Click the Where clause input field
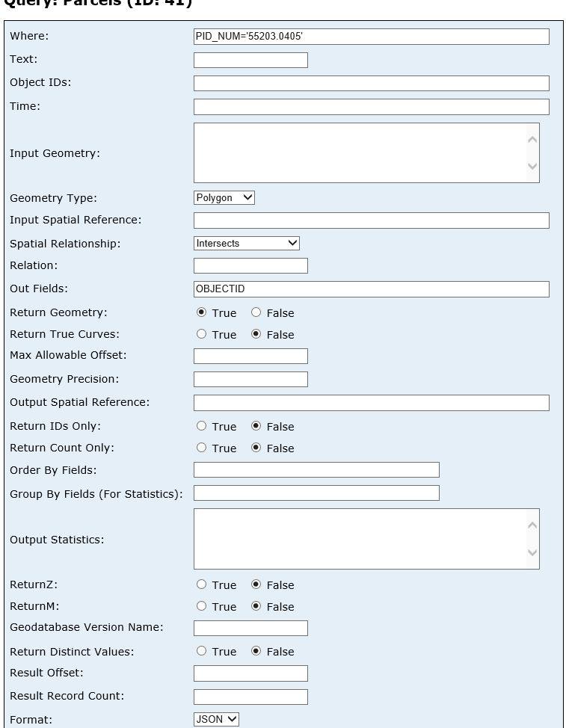 coord(372,37)
